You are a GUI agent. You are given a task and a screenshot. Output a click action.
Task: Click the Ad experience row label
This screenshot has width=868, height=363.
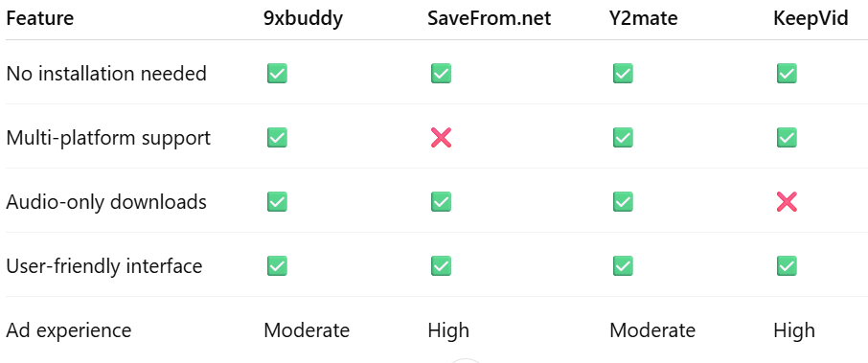(69, 330)
